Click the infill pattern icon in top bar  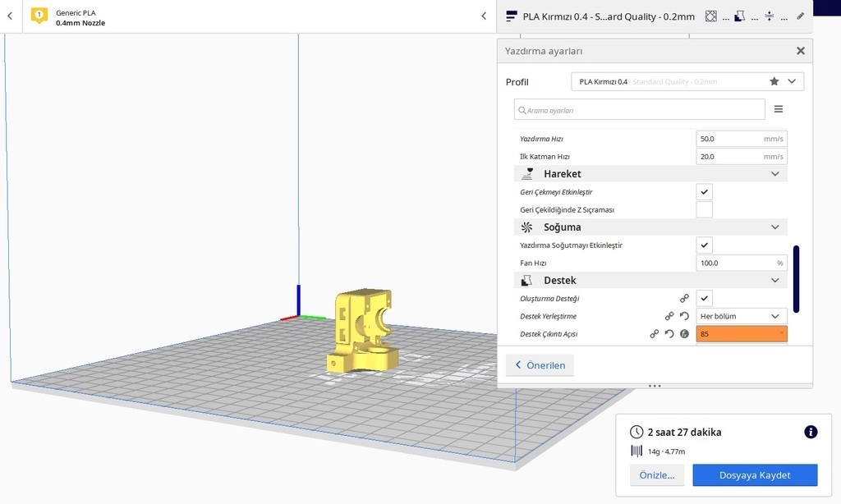[x=711, y=16]
